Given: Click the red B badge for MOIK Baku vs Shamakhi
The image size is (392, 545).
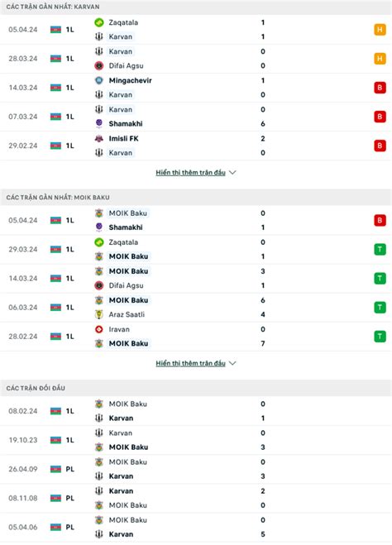Looking at the screenshot, I should click(380, 220).
